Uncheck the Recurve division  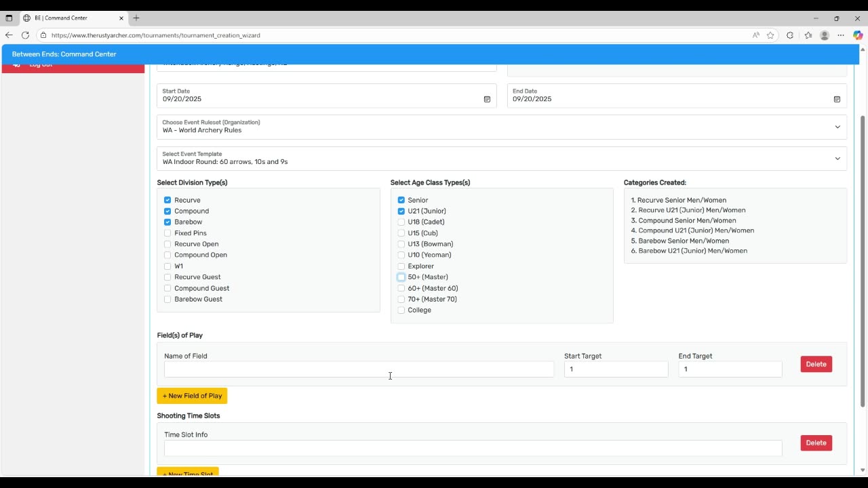(167, 200)
